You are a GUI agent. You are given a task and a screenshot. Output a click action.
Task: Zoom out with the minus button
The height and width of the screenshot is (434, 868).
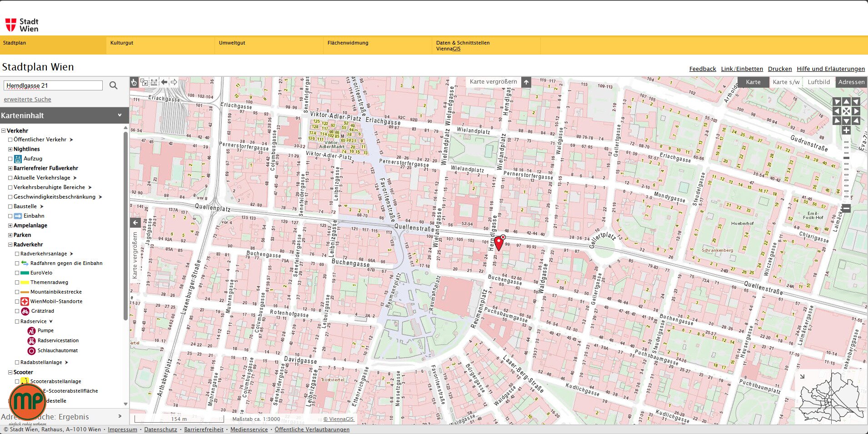point(846,208)
